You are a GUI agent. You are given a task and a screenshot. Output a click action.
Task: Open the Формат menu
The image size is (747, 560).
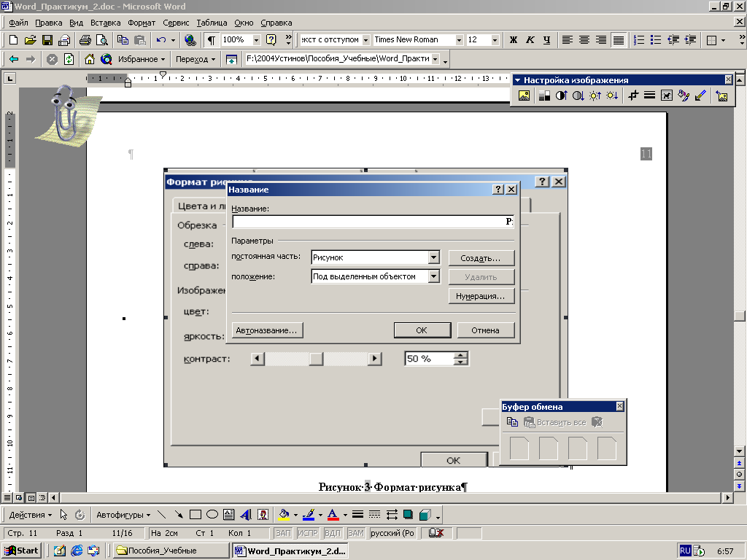142,23
